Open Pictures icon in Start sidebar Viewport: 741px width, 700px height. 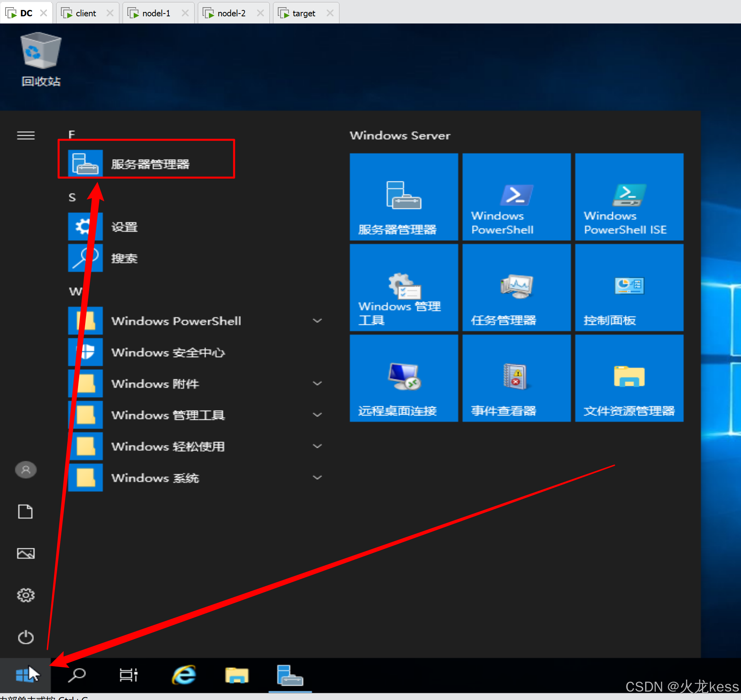point(26,554)
